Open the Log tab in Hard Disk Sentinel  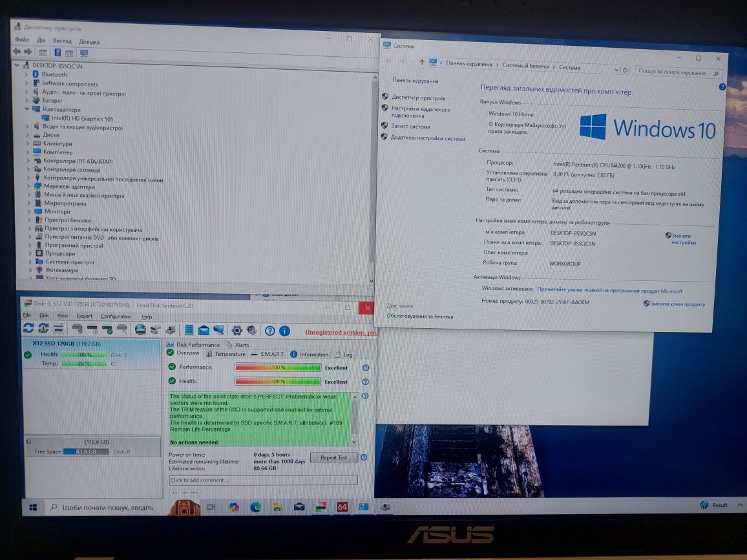tap(344, 355)
